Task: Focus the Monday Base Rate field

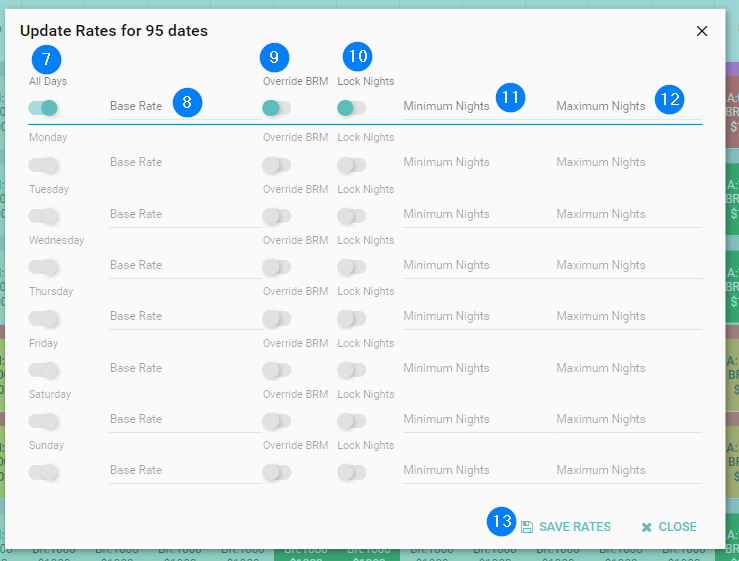Action: (183, 163)
